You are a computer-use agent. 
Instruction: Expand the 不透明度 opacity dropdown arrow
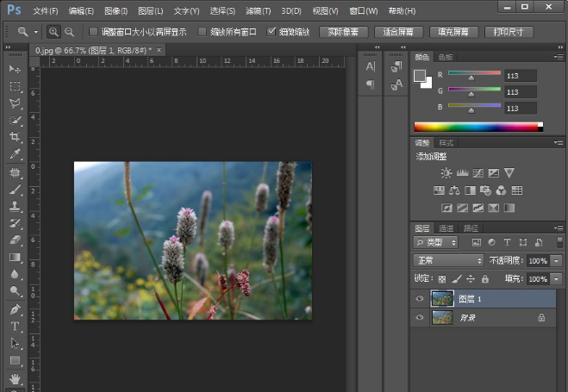(556, 260)
